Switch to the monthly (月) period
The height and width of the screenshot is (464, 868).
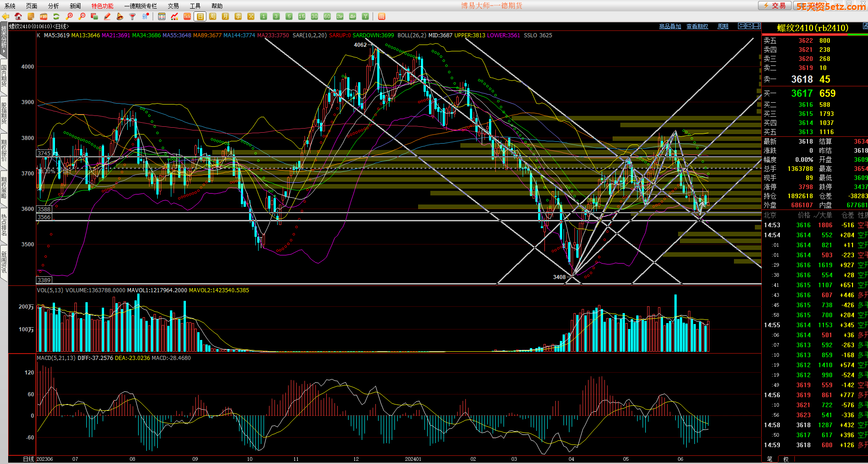pos(225,16)
